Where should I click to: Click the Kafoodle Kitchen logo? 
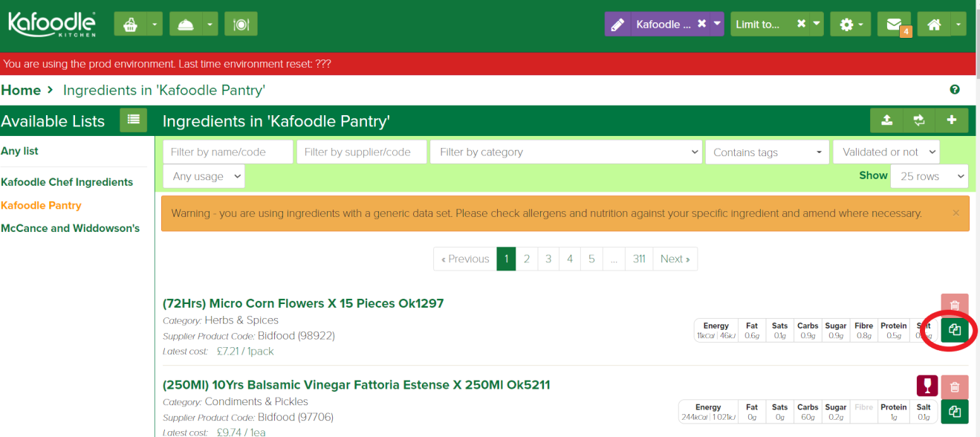point(51,24)
